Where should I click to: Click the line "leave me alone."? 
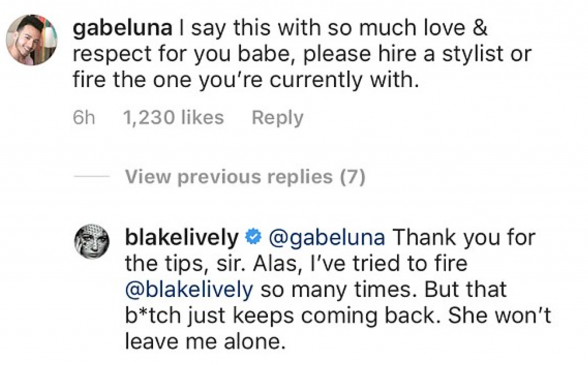[x=205, y=343]
